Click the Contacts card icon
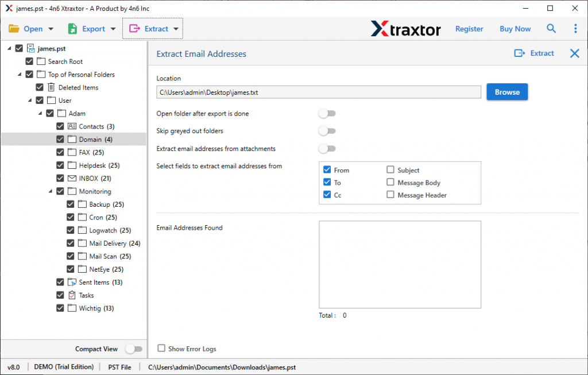The image size is (588, 375). [x=72, y=126]
